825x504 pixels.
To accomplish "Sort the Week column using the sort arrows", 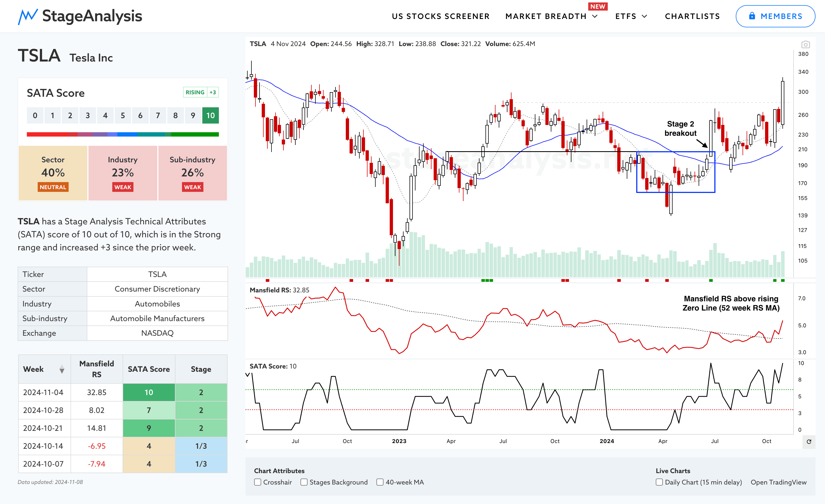I will (62, 369).
